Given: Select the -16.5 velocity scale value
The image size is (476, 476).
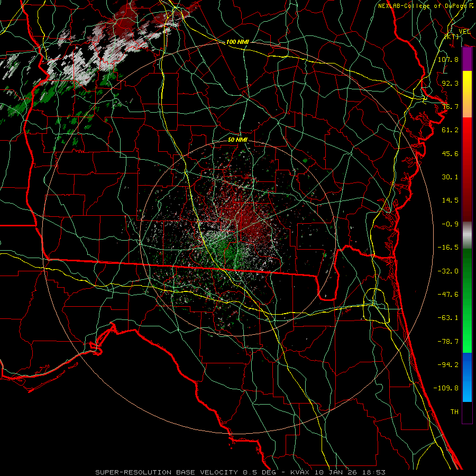Looking at the screenshot, I should (448, 248).
